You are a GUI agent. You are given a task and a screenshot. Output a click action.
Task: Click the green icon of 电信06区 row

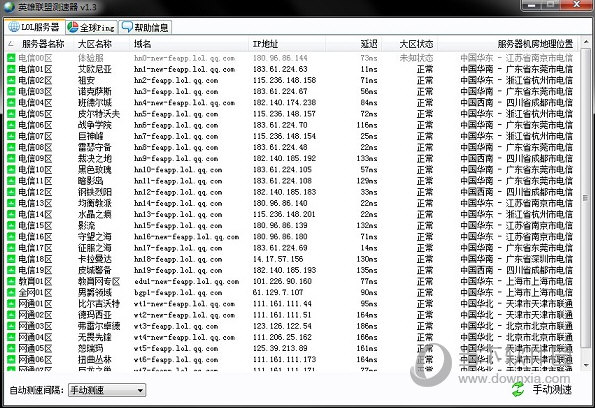coord(11,125)
